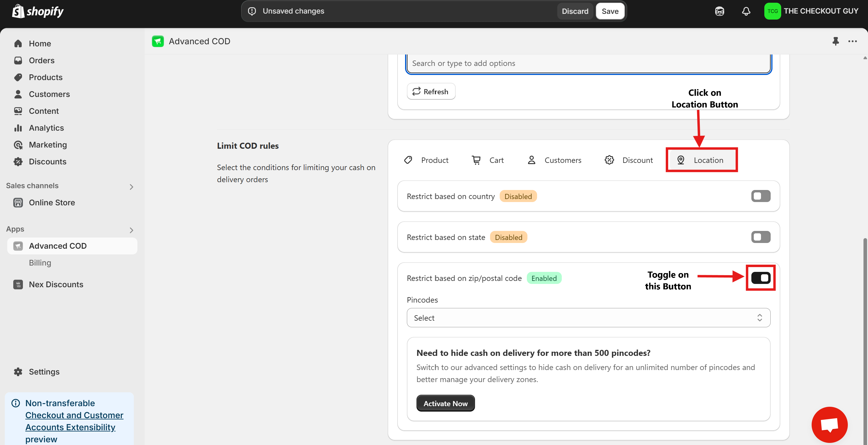Open the Sidekick assistant icon in top bar
Image resolution: width=868 pixels, height=445 pixels.
(x=719, y=11)
